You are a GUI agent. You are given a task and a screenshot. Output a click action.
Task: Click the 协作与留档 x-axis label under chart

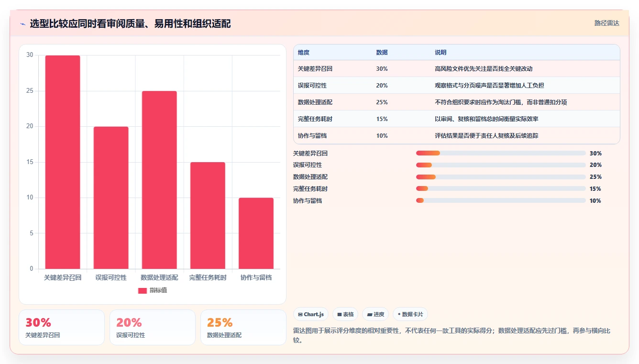256,277
